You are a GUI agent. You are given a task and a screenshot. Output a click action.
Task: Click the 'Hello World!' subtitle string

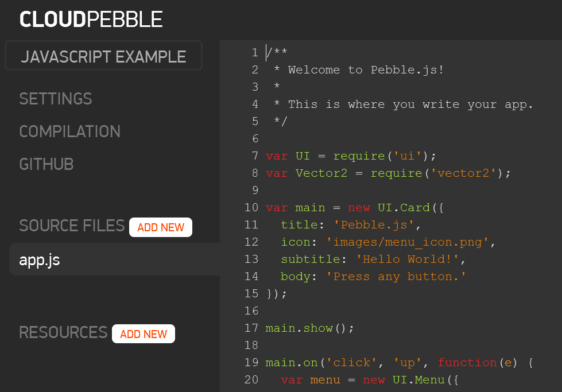pyautogui.click(x=408, y=259)
